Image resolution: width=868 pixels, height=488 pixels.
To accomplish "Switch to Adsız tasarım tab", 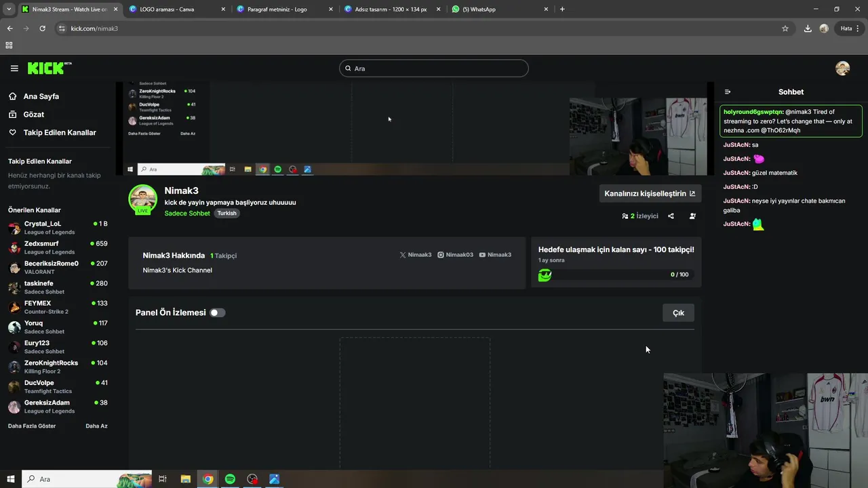I will click(391, 9).
